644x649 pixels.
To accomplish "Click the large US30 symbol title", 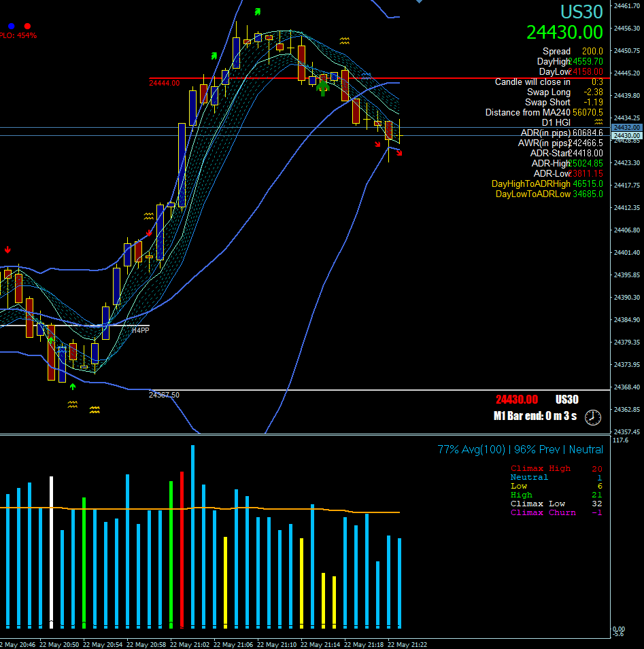I will [581, 12].
